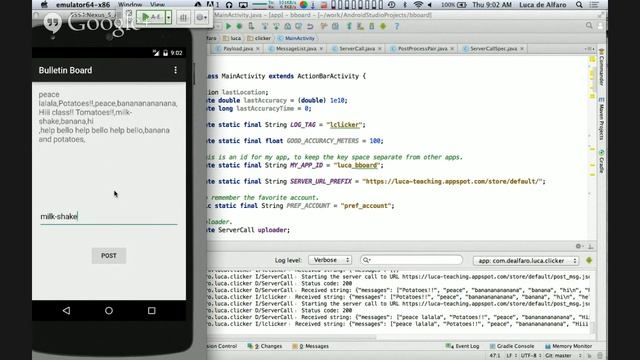
Task: Open the Gradle Console tool window
Action: 512,346
